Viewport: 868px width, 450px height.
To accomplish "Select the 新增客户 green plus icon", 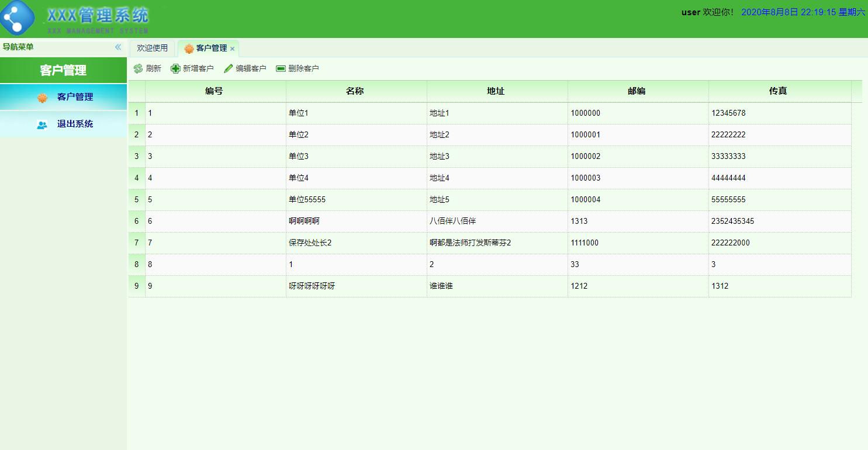I will pos(174,68).
